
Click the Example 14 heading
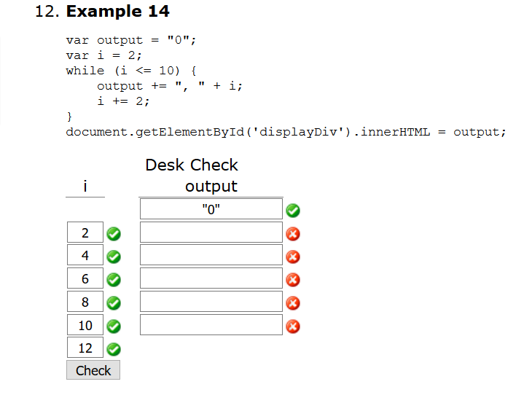(x=118, y=11)
